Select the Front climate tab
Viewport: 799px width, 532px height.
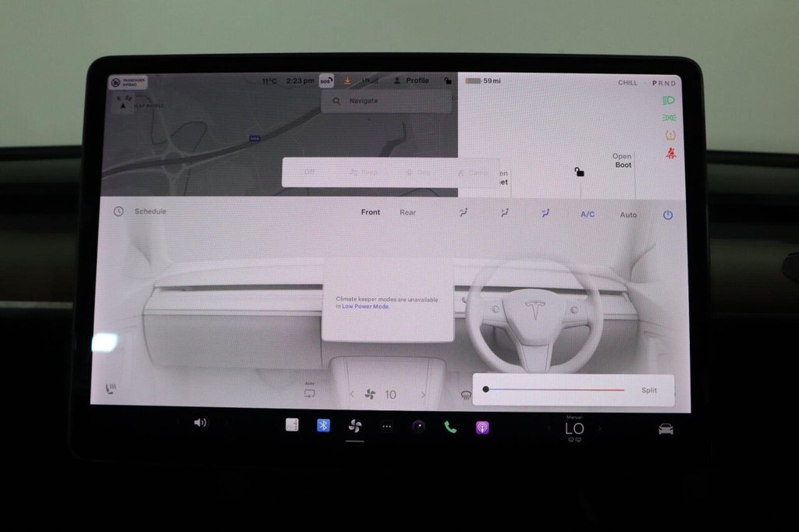coord(371,211)
